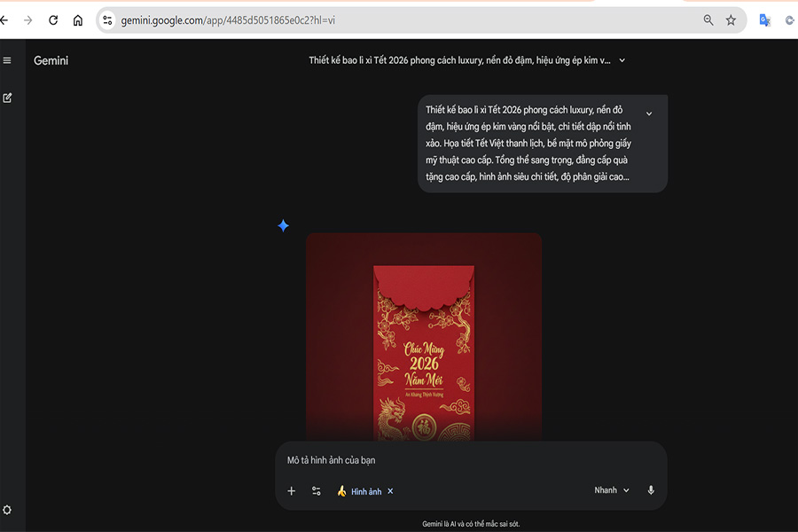
Task: Reload the Gemini page
Action: click(53, 20)
